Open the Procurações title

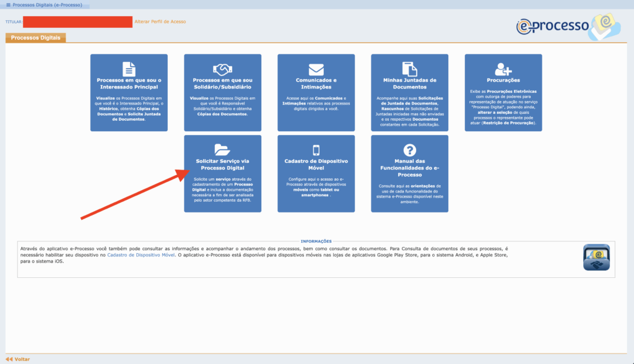tap(503, 80)
